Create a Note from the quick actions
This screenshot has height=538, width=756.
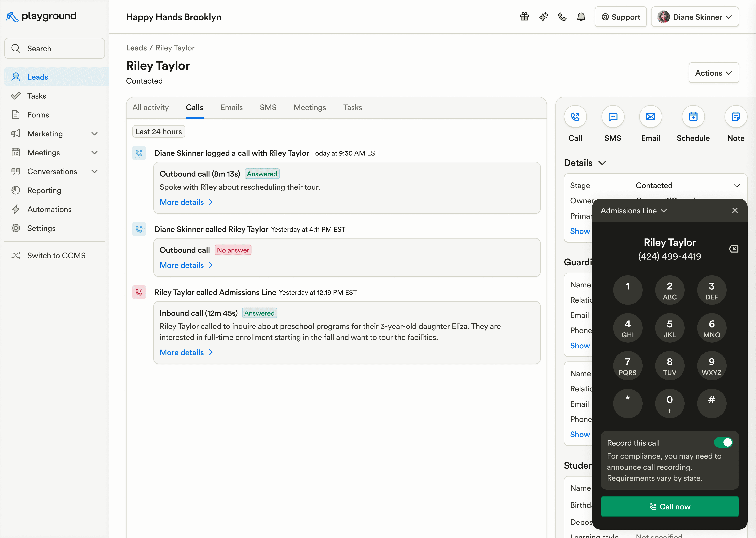[736, 117]
